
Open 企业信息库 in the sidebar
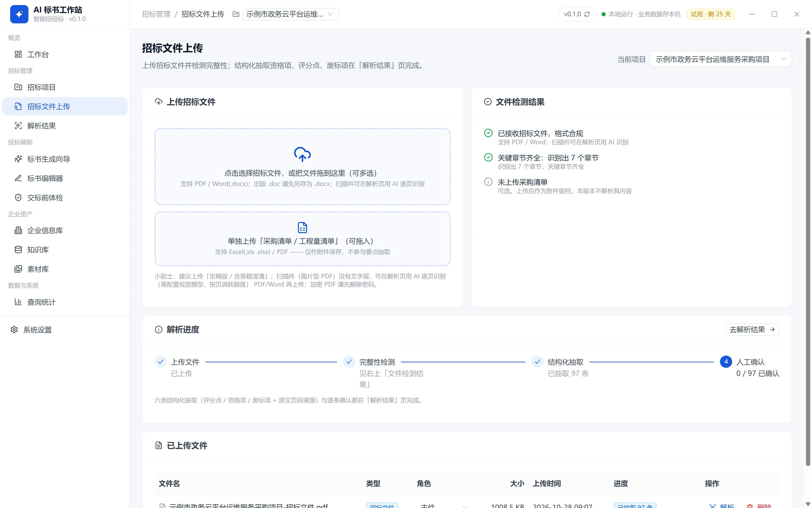point(65,230)
